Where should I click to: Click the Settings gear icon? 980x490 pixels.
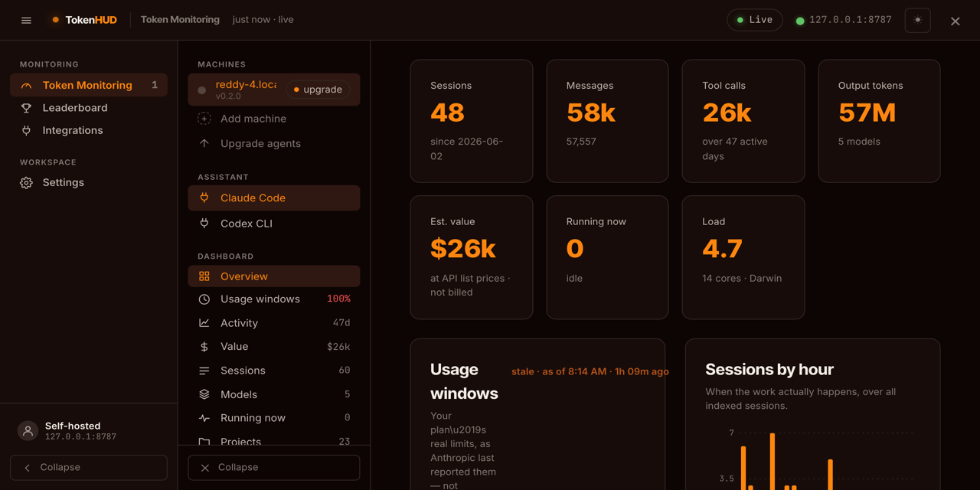point(26,182)
